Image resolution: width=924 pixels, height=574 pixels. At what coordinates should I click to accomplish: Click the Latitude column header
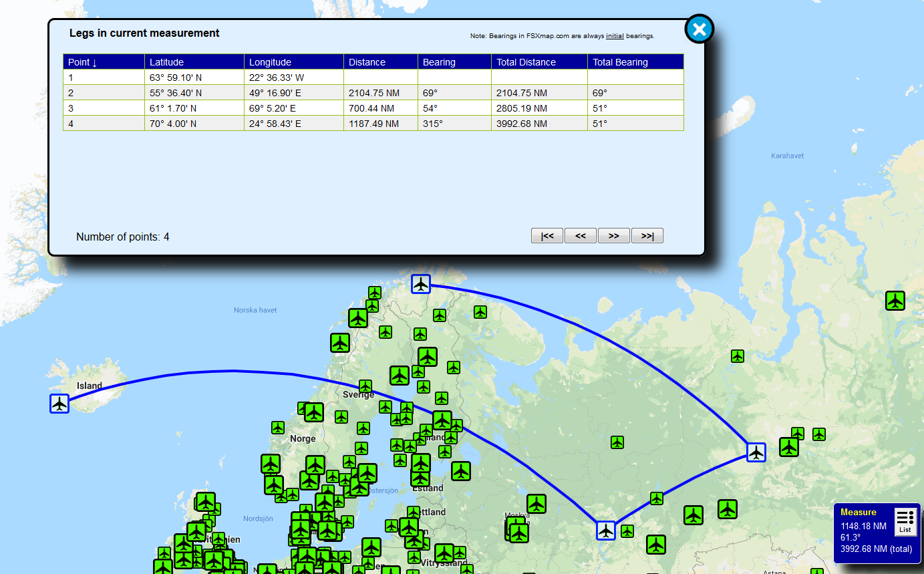(x=166, y=62)
